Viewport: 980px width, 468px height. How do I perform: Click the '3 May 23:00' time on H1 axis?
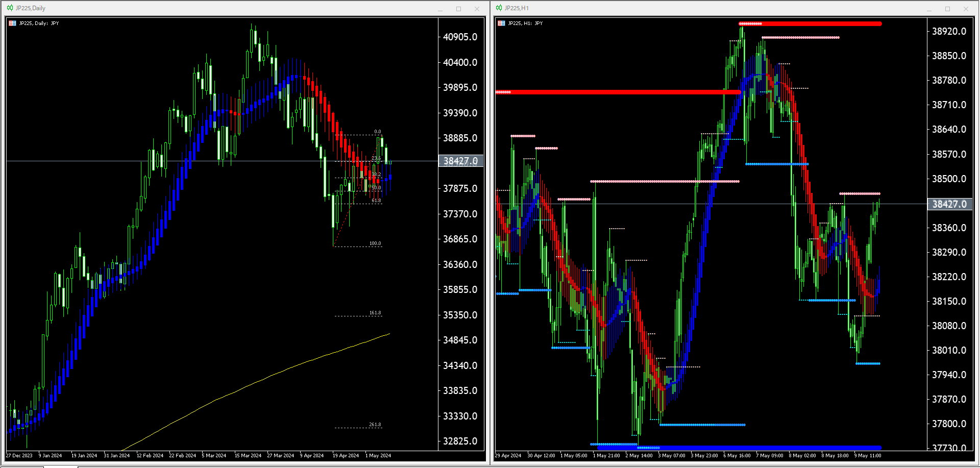(x=704, y=456)
